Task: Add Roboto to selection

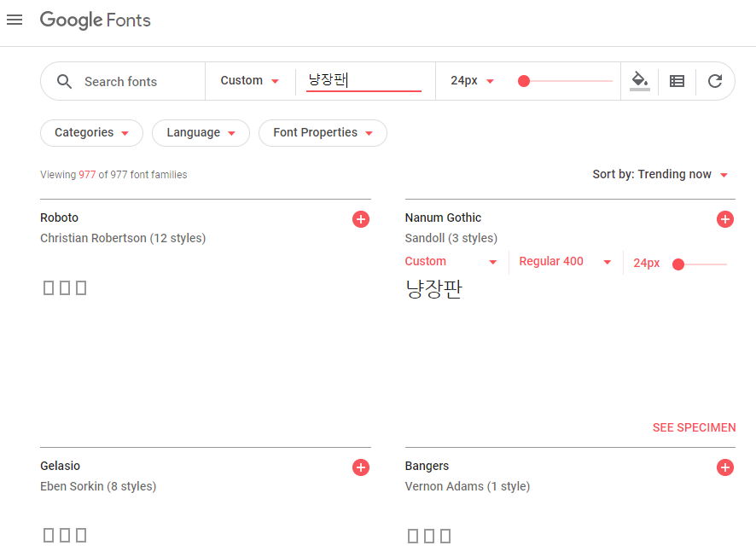Action: click(x=361, y=219)
